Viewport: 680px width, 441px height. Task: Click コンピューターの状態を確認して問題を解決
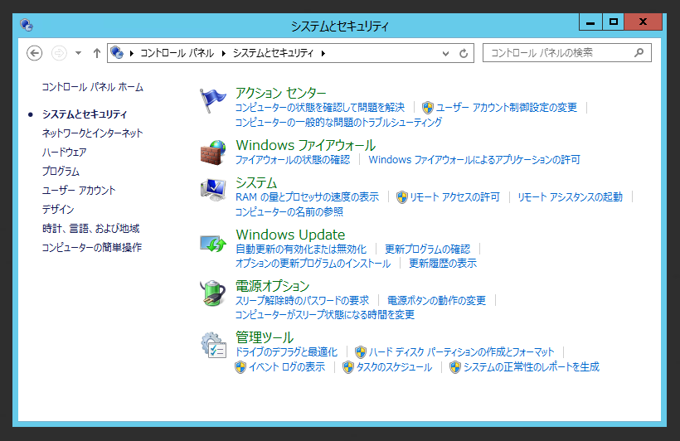[320, 108]
